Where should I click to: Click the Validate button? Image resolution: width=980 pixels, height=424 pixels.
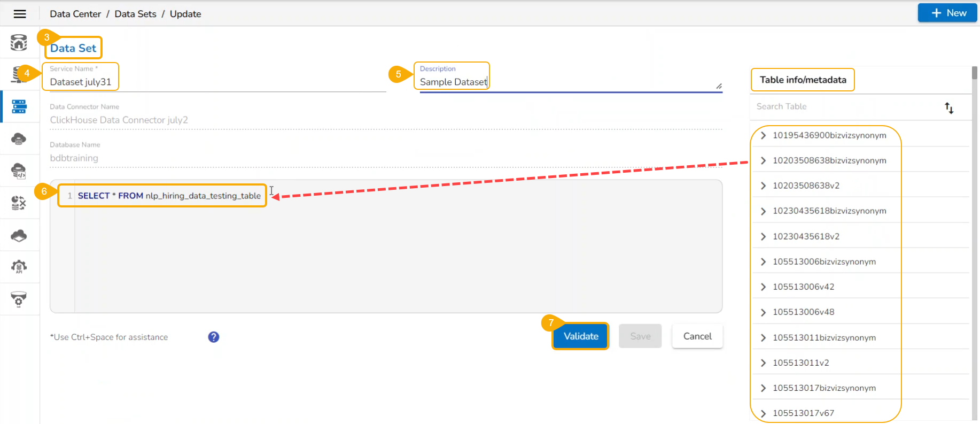click(581, 336)
